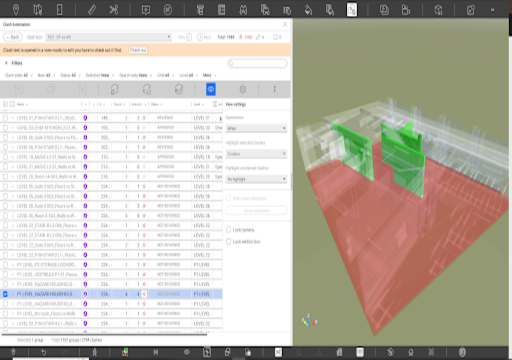The image size is (512, 360).
Task: Enable the Lock section box checkbox
Action: tap(228, 241)
